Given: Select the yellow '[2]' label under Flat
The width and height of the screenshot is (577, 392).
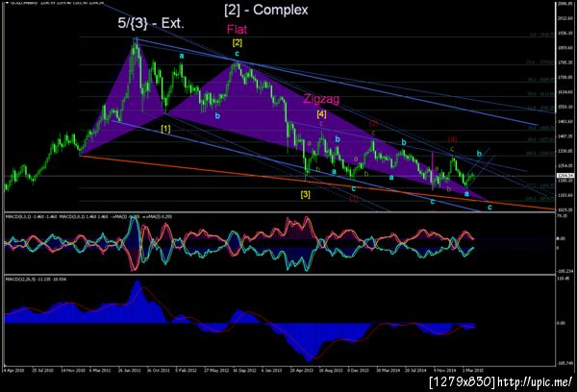Looking at the screenshot, I should [x=238, y=42].
